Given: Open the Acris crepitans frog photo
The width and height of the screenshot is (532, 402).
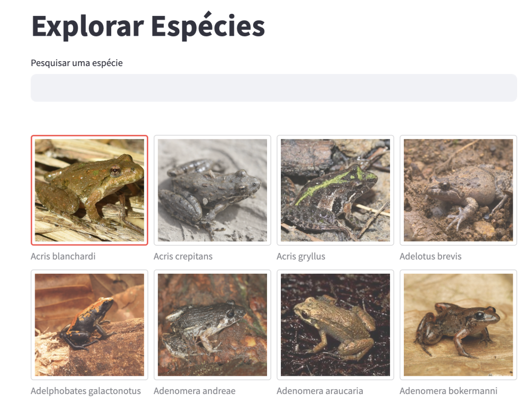Looking at the screenshot, I should click(212, 190).
